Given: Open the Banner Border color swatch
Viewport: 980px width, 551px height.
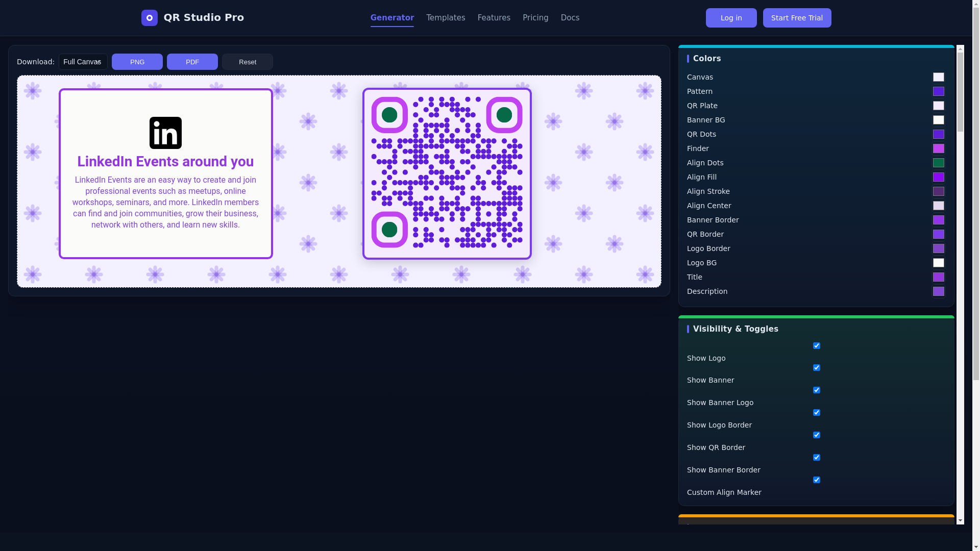Looking at the screenshot, I should pos(939,220).
